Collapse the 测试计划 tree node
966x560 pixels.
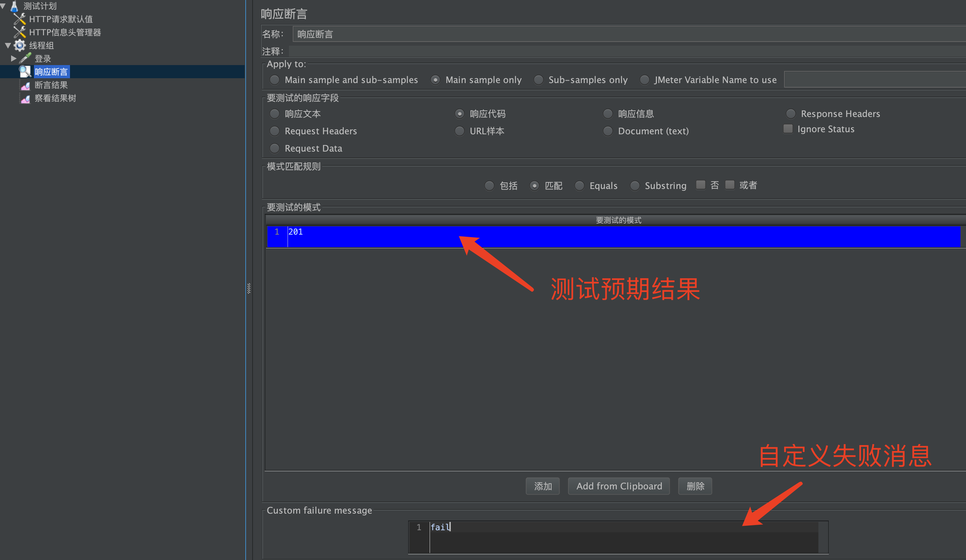click(3, 6)
